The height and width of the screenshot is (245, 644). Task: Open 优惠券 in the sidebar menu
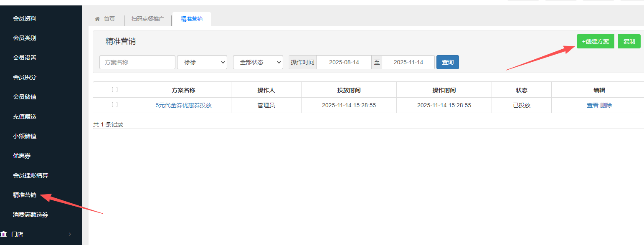tap(22, 156)
